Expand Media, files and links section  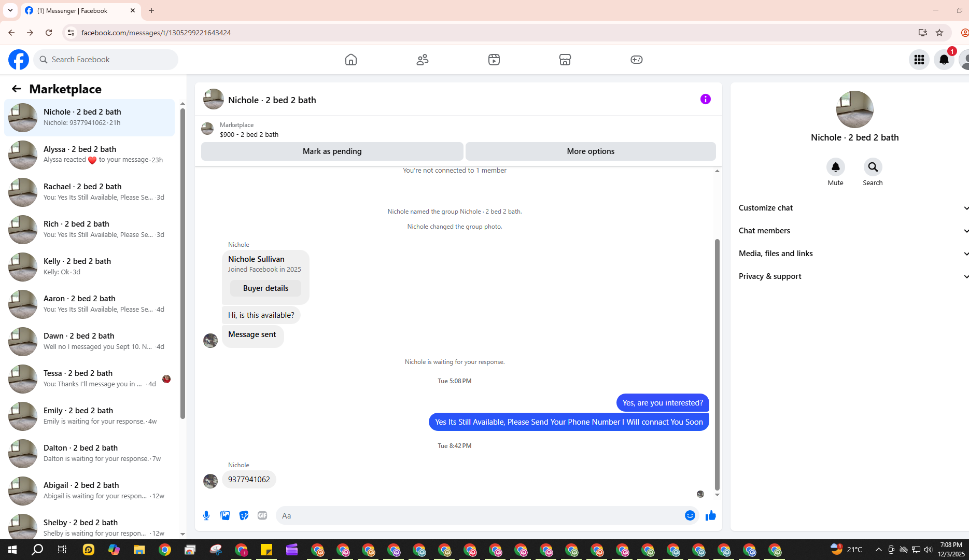pos(853,254)
